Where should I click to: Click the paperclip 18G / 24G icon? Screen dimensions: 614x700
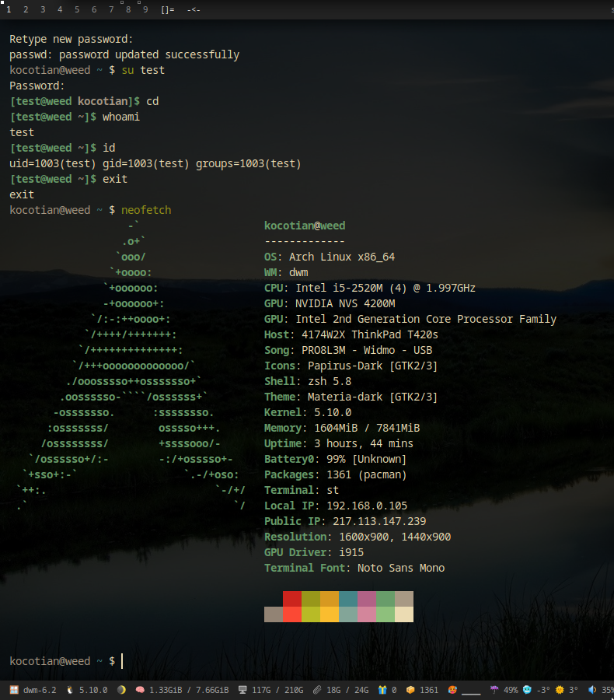click(316, 690)
